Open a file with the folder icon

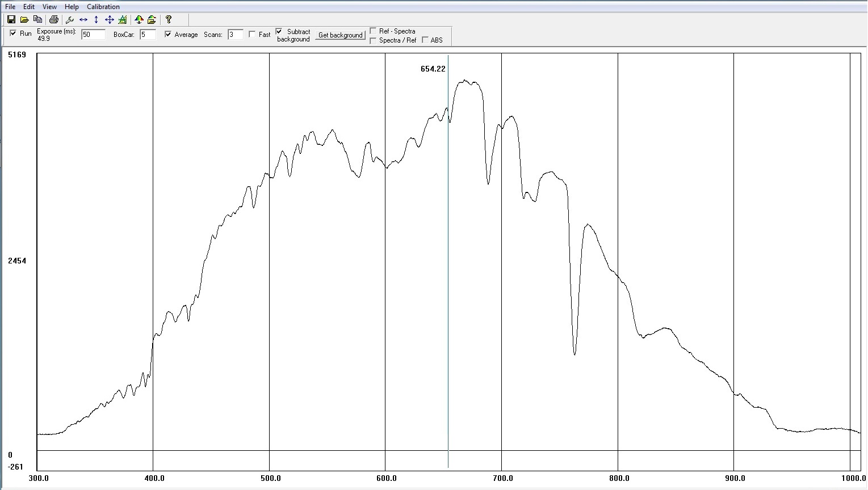(24, 19)
